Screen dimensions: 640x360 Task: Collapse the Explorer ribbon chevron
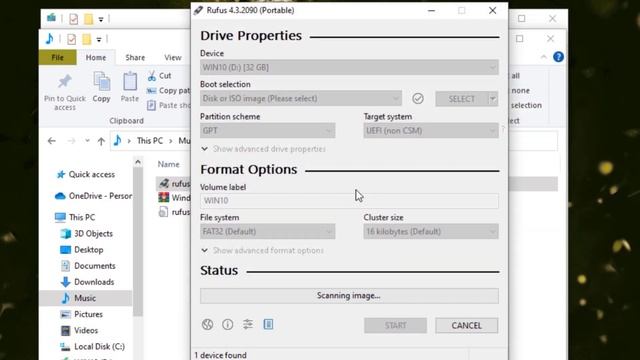coord(543,57)
